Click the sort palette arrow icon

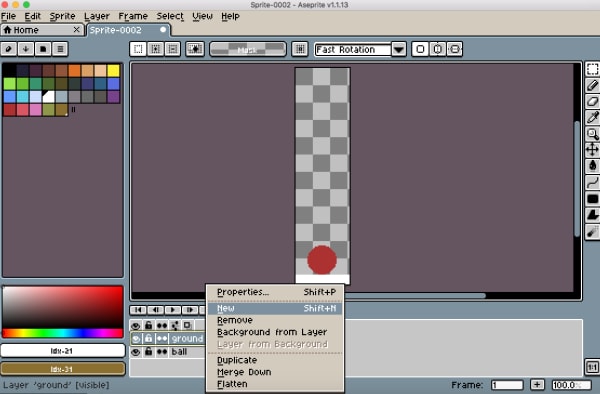[x=26, y=49]
